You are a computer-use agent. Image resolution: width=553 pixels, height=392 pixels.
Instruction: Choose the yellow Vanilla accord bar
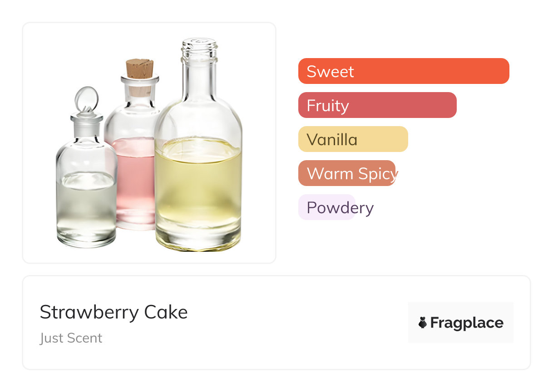point(353,139)
